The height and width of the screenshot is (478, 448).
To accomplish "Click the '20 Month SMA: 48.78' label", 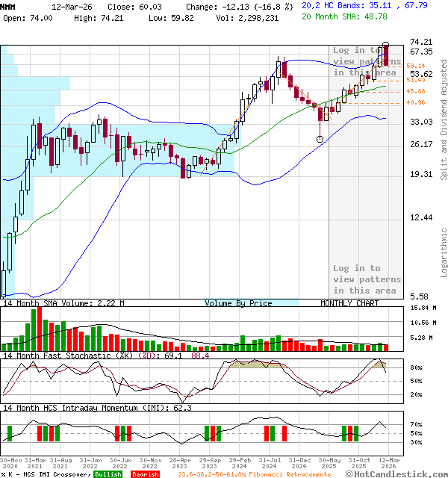I will tap(344, 16).
